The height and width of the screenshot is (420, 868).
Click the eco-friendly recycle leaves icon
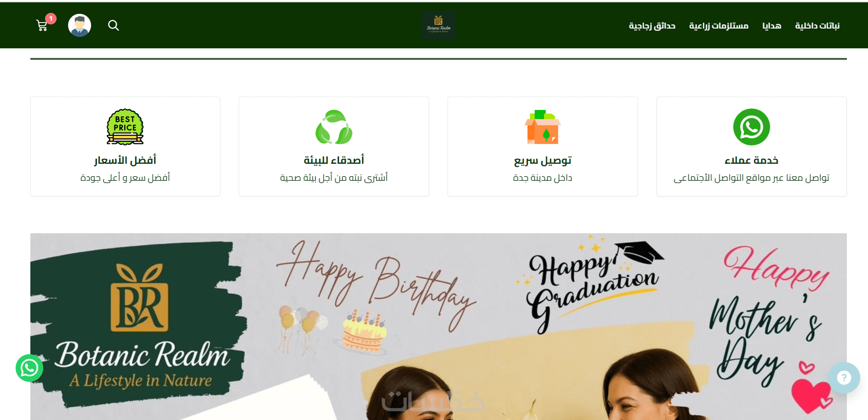pyautogui.click(x=334, y=127)
